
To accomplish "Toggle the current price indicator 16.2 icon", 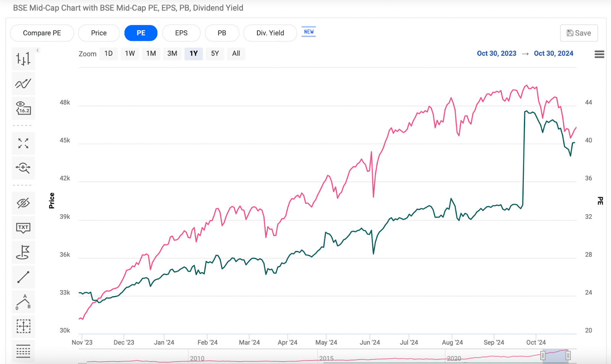I will (x=23, y=108).
